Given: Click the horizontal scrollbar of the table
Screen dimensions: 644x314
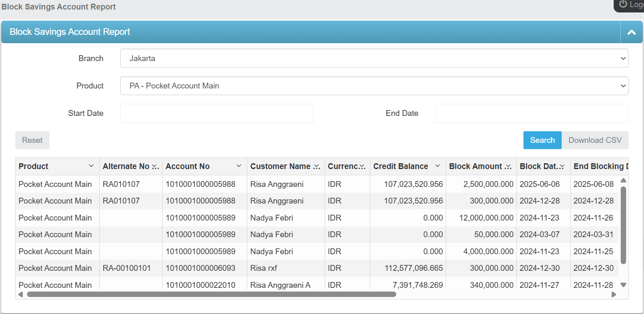Looking at the screenshot, I should (x=211, y=294).
